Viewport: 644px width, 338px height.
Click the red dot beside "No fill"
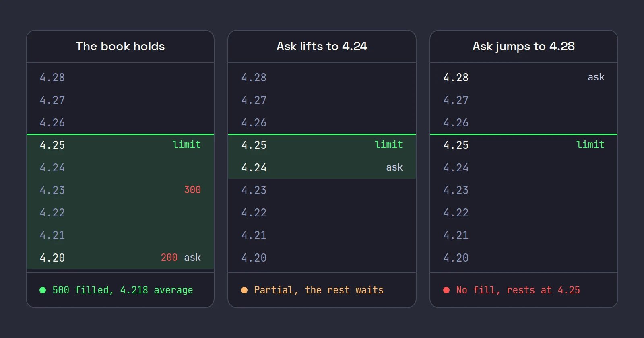click(446, 290)
